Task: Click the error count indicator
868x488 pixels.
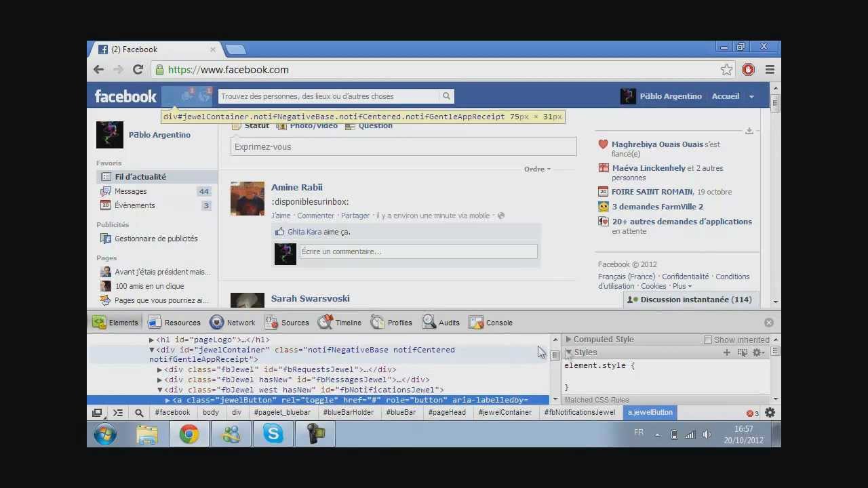Action: (753, 413)
